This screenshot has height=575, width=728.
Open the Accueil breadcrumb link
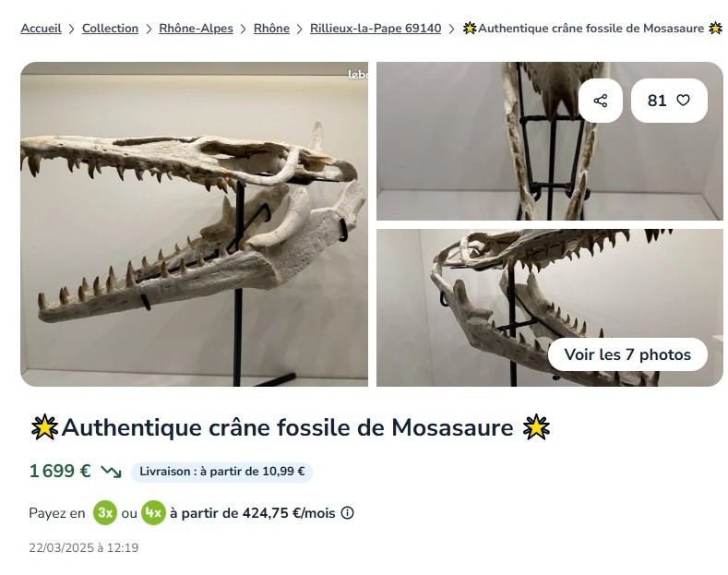point(41,29)
